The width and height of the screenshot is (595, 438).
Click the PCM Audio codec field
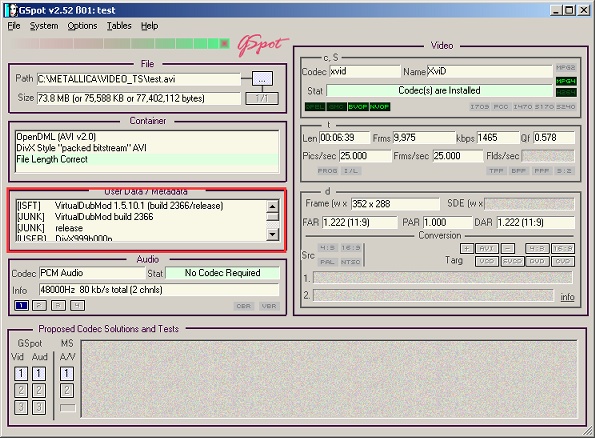coord(92,273)
